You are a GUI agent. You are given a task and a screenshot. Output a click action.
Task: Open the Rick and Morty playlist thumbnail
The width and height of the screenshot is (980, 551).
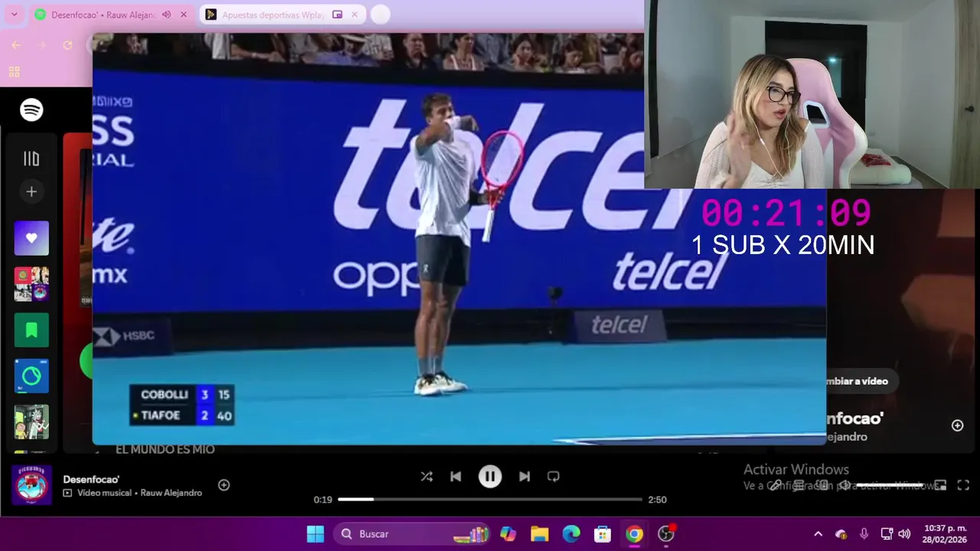click(x=31, y=422)
